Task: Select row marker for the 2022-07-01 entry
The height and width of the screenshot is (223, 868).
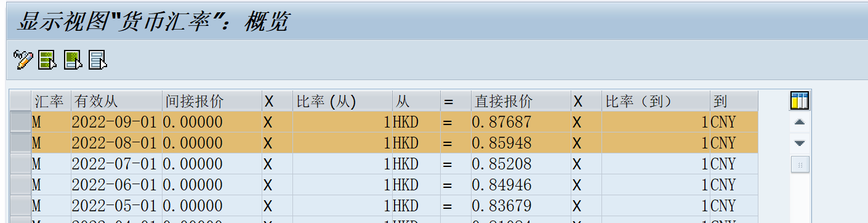Action: pos(21,164)
